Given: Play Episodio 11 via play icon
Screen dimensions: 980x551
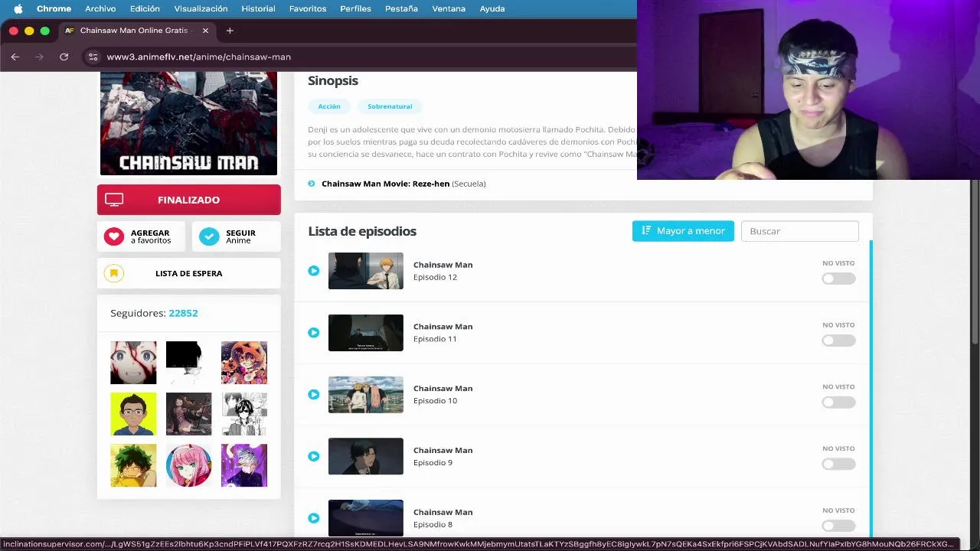Looking at the screenshot, I should click(x=314, y=333).
